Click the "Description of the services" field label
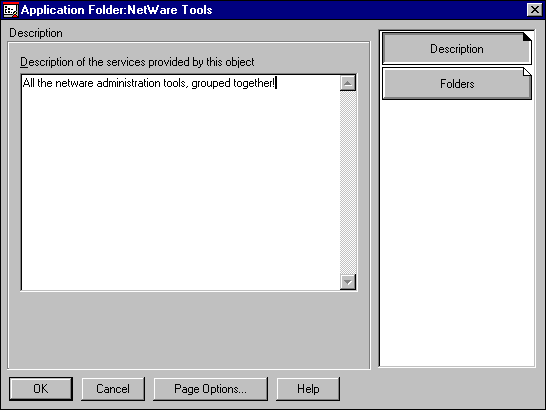Image resolution: width=546 pixels, height=410 pixels. pyautogui.click(x=137, y=62)
